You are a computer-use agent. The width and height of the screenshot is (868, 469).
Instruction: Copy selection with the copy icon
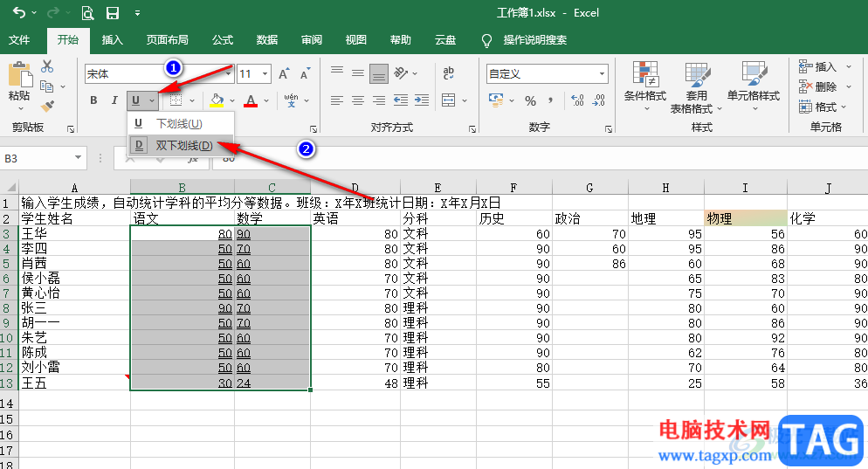pos(47,86)
